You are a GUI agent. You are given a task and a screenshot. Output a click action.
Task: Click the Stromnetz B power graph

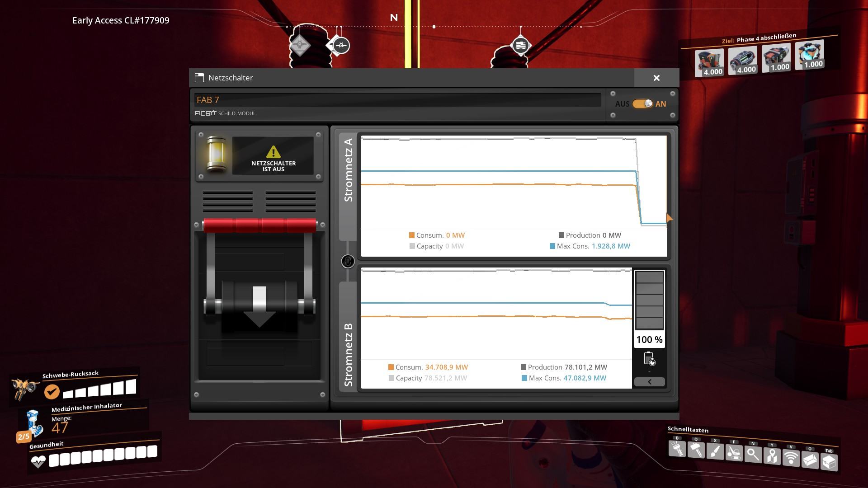496,314
